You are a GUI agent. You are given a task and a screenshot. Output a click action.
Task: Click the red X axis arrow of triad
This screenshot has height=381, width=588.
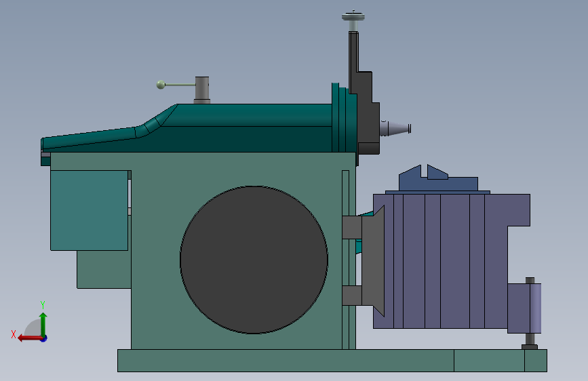pyautogui.click(x=30, y=338)
